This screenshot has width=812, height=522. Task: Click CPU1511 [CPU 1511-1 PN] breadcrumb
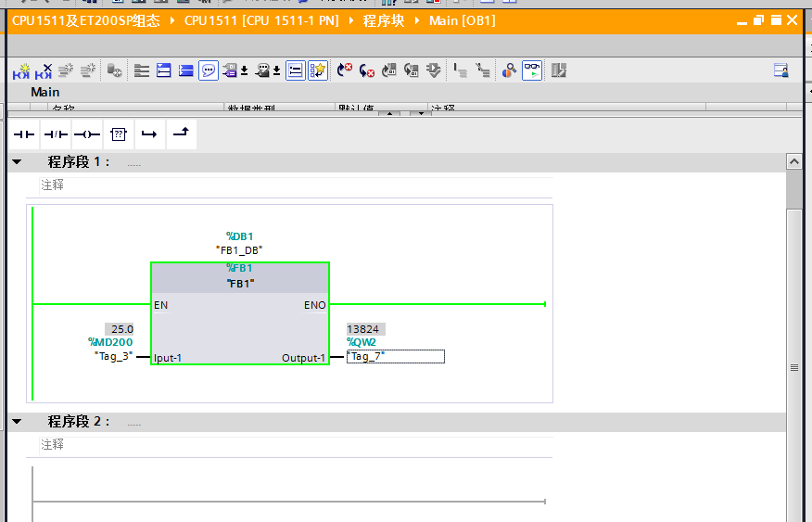(261, 20)
